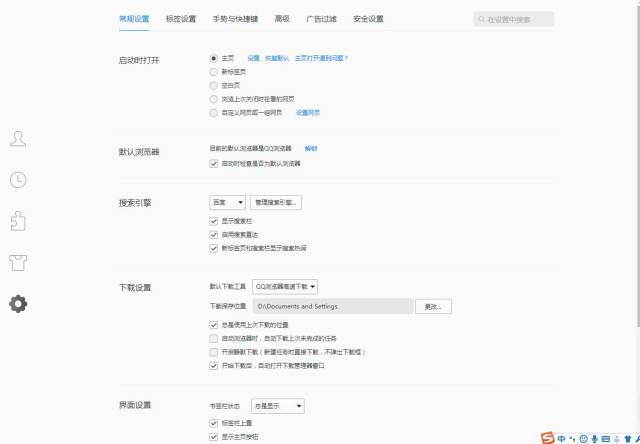This screenshot has height=444, width=640.
Task: Click the 默认浏览器 section heading
Action: [x=139, y=152]
